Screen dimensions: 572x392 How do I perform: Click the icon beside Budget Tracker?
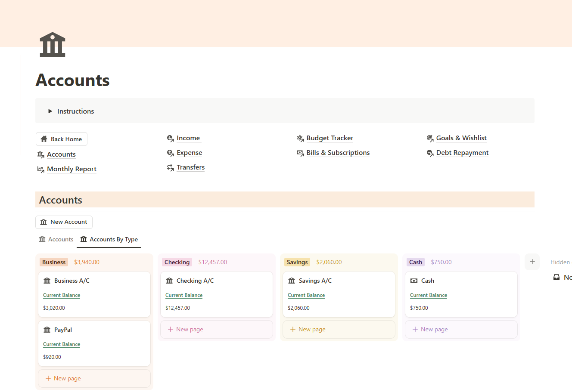point(301,138)
